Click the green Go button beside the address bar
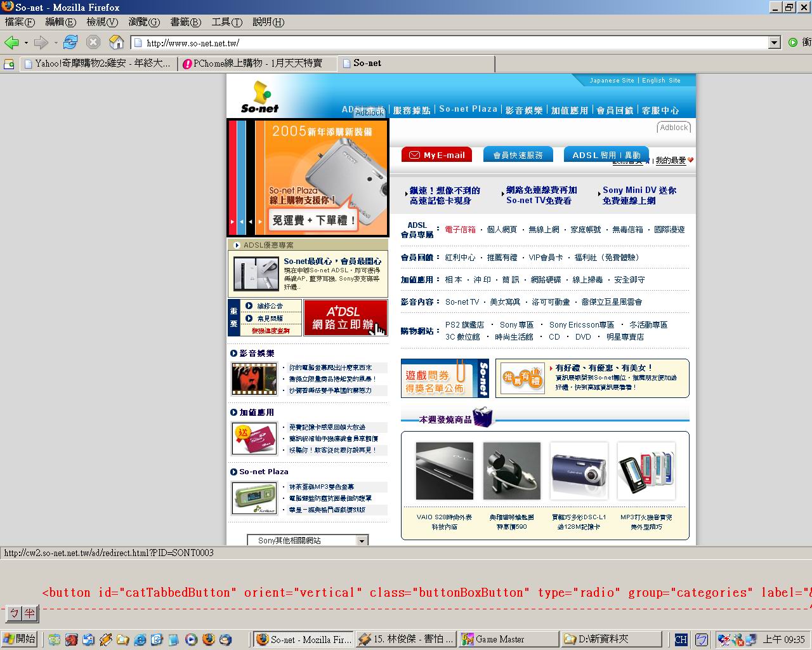The width and height of the screenshot is (812, 650). tap(793, 43)
